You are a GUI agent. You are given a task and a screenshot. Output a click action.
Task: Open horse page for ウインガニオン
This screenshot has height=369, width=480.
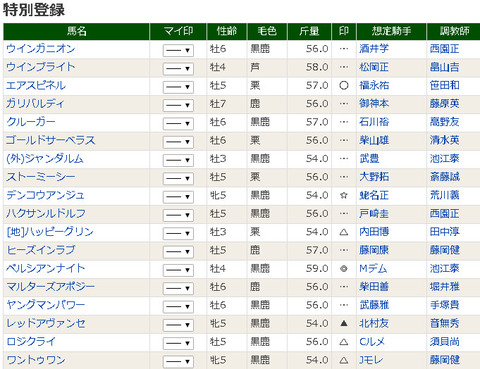(41, 49)
